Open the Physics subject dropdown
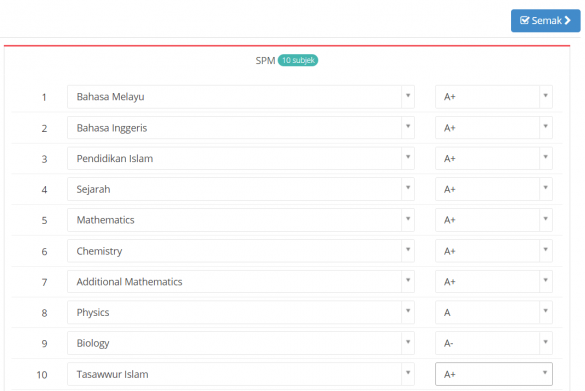The width and height of the screenshot is (585, 391). click(x=241, y=312)
